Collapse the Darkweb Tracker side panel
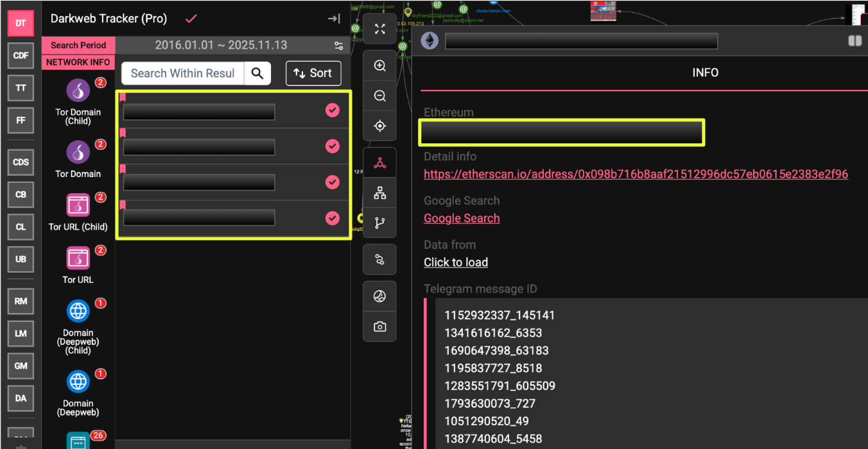 [334, 19]
